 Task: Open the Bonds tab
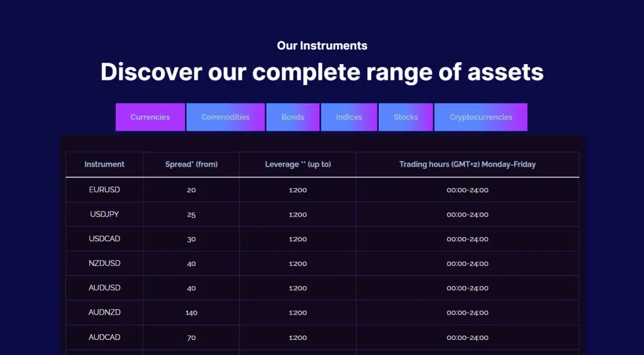[293, 117]
